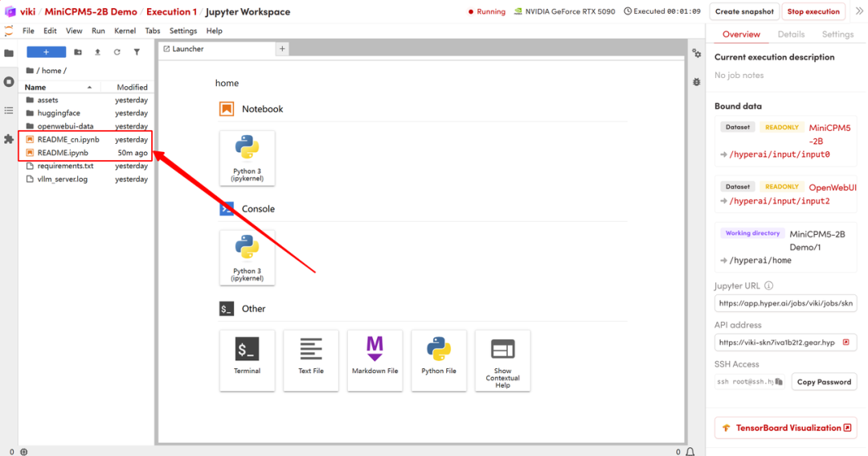
Task: Open the extension manager puzzle icon
Action: [x=9, y=139]
